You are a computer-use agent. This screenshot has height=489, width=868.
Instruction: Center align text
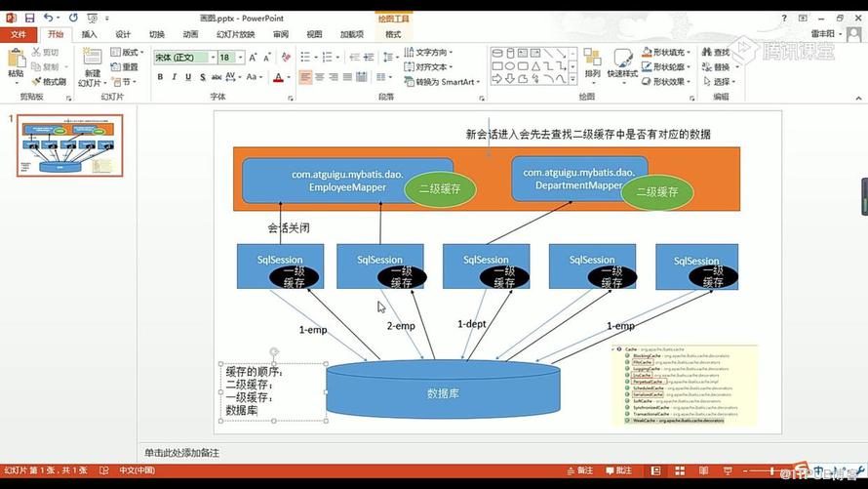tap(320, 77)
